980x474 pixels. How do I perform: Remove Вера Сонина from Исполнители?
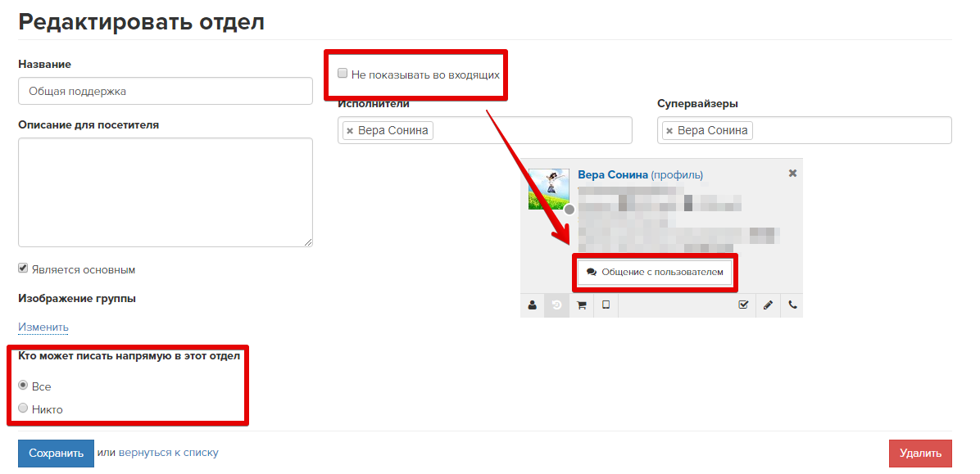350,131
